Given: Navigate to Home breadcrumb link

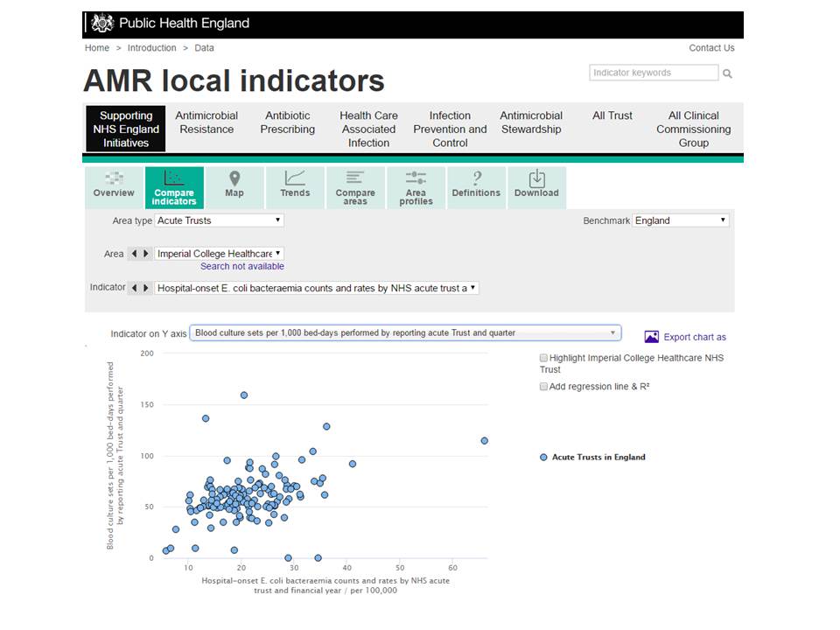Looking at the screenshot, I should coord(97,48).
